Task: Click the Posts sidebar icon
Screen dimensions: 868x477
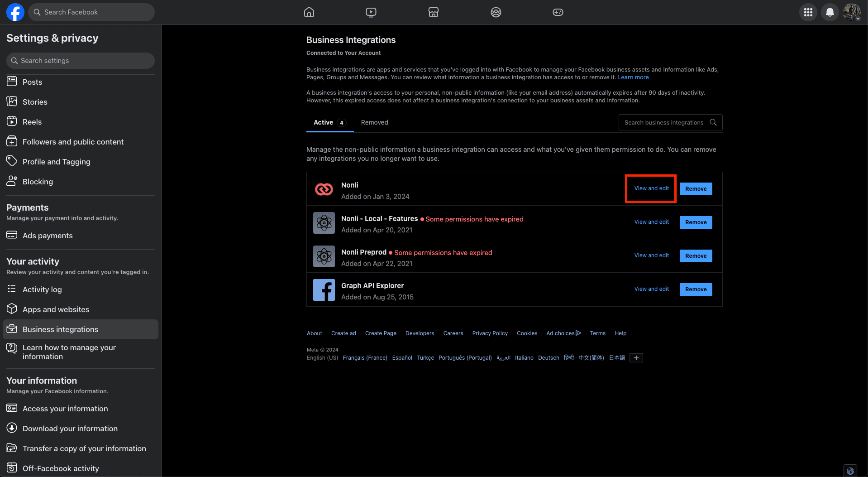Action: click(x=12, y=82)
